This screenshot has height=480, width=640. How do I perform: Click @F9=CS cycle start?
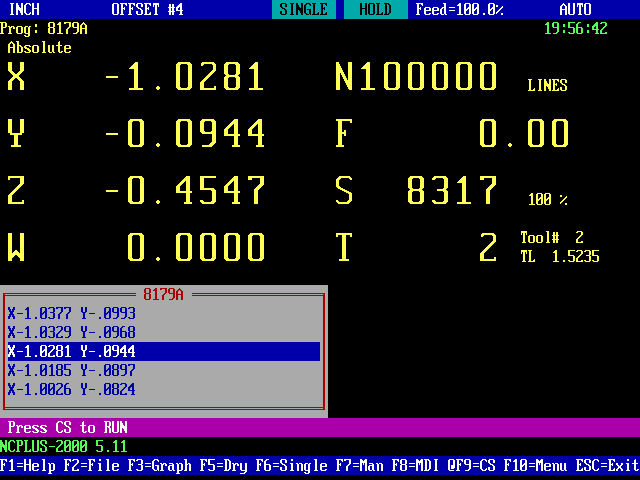[471, 466]
